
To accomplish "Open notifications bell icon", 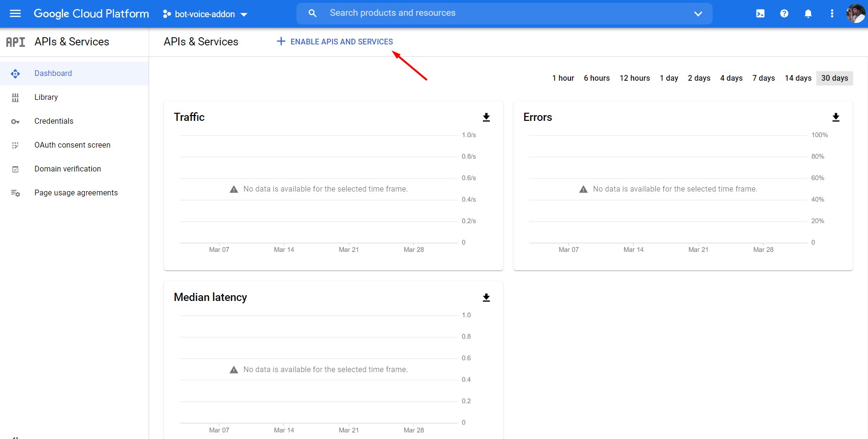I will (x=808, y=13).
